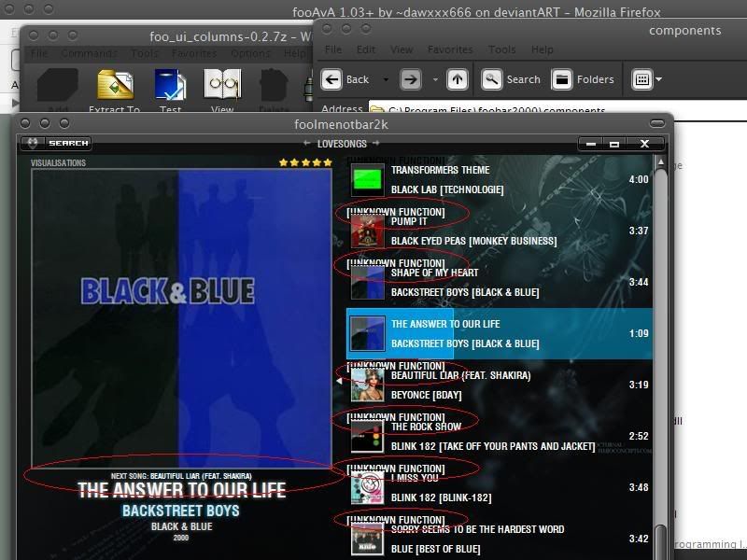Select THE ROCK SHOW track title
The width and height of the screenshot is (747, 560).
point(426,427)
